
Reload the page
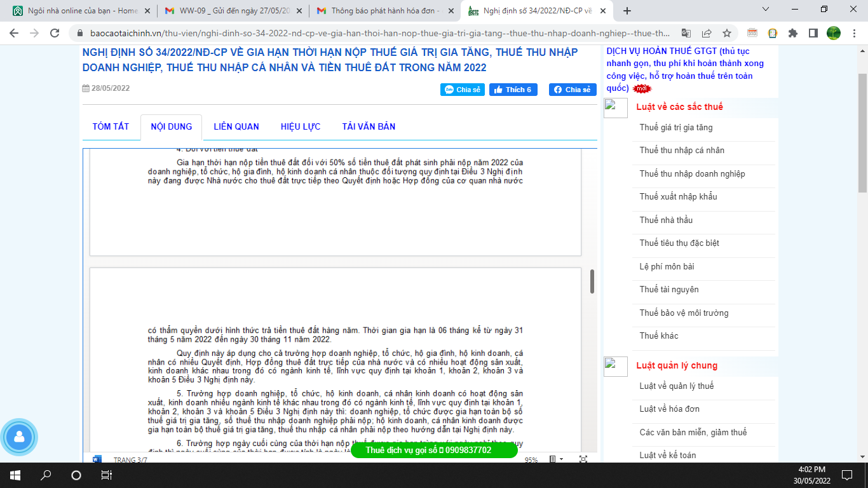click(55, 33)
